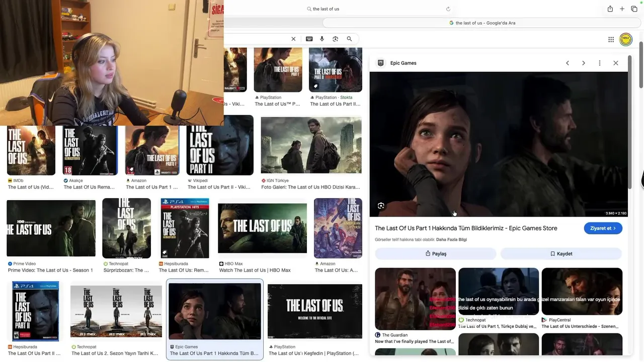644x362 pixels.
Task: Open the Prime Video Season 1 thumbnail
Action: tap(51, 228)
